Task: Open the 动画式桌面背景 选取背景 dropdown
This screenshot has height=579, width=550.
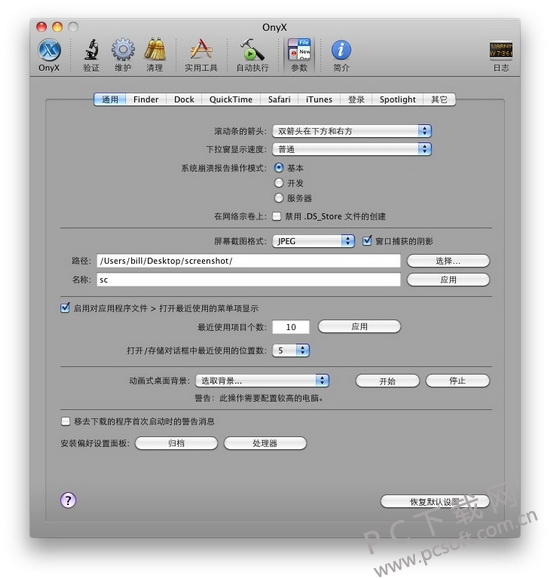Action: pyautogui.click(x=262, y=381)
